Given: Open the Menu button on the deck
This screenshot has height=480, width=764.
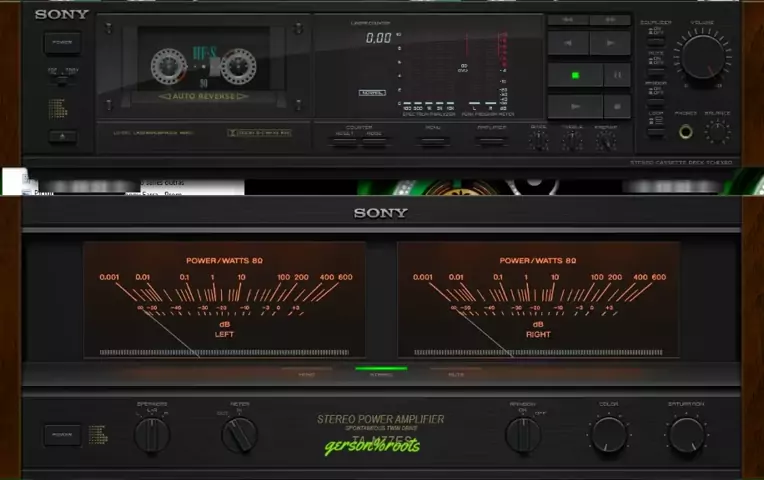Looking at the screenshot, I should tap(433, 141).
